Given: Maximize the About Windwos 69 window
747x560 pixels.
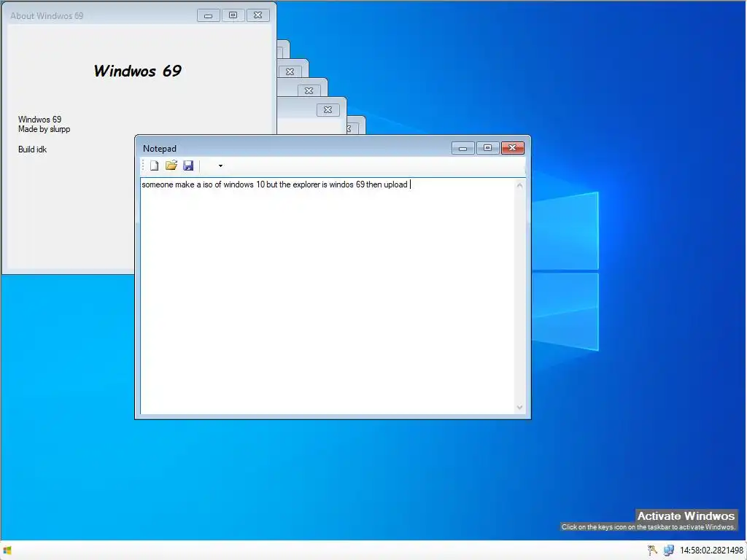Looking at the screenshot, I should tap(233, 16).
